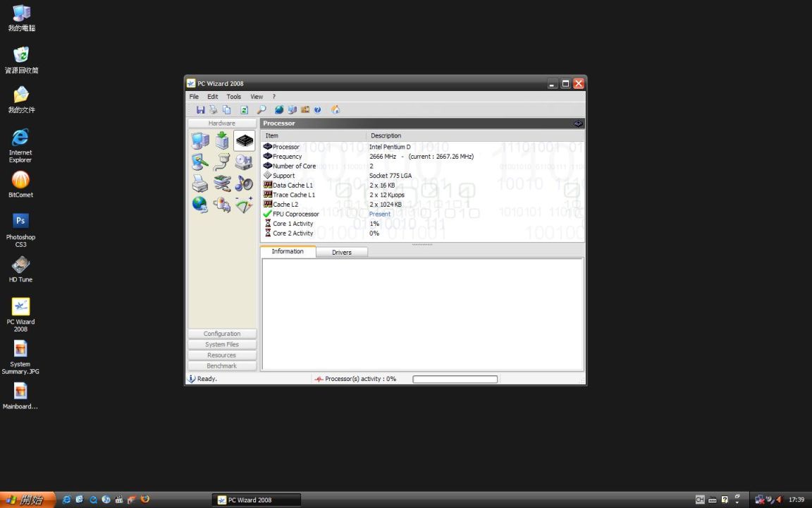Click the CH language indicator on taskbar

700,500
